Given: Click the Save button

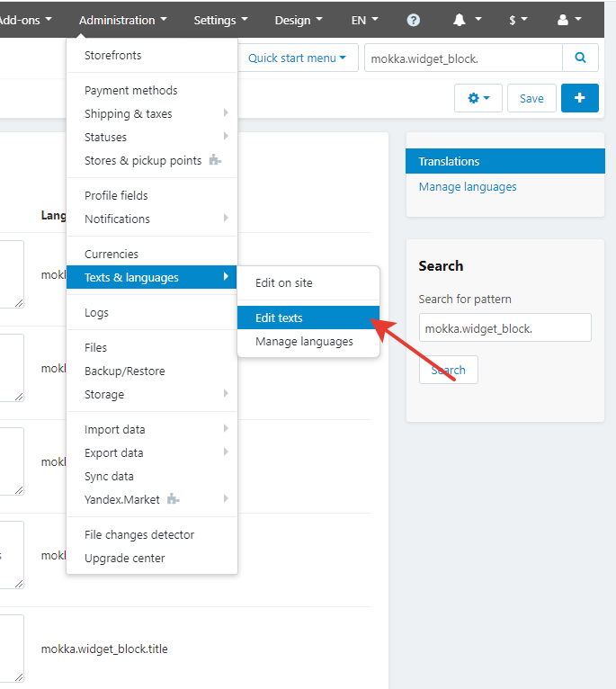Looking at the screenshot, I should pyautogui.click(x=531, y=98).
